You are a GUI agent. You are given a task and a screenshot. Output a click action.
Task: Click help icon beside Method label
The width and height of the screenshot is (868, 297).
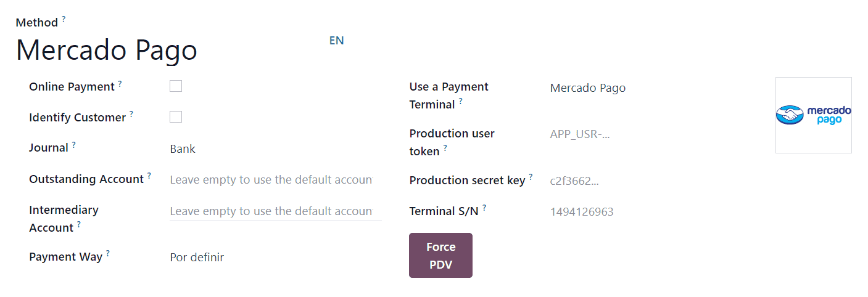(x=64, y=19)
